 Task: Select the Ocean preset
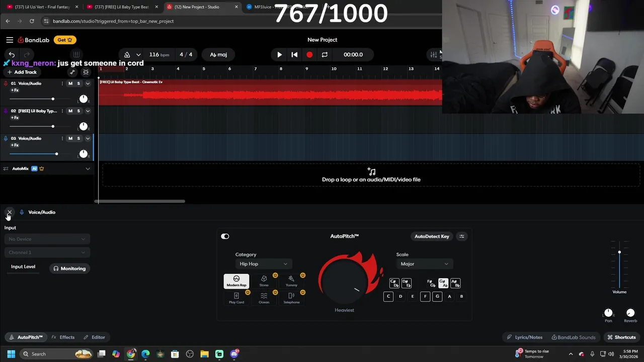264,298
